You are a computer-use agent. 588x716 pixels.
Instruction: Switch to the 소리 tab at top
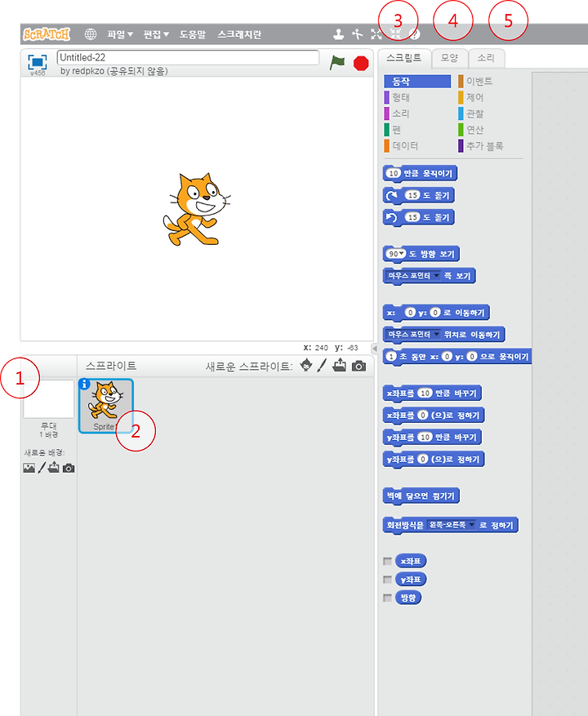pyautogui.click(x=486, y=58)
